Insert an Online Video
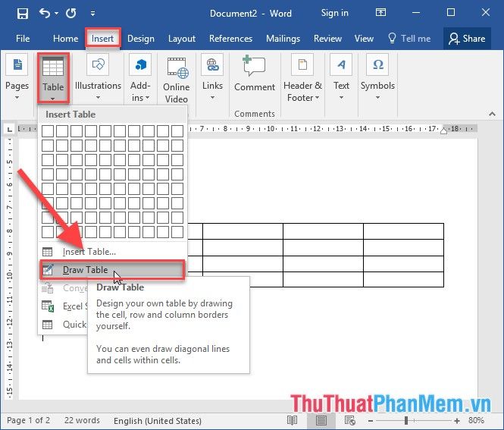504x430 pixels. click(176, 79)
